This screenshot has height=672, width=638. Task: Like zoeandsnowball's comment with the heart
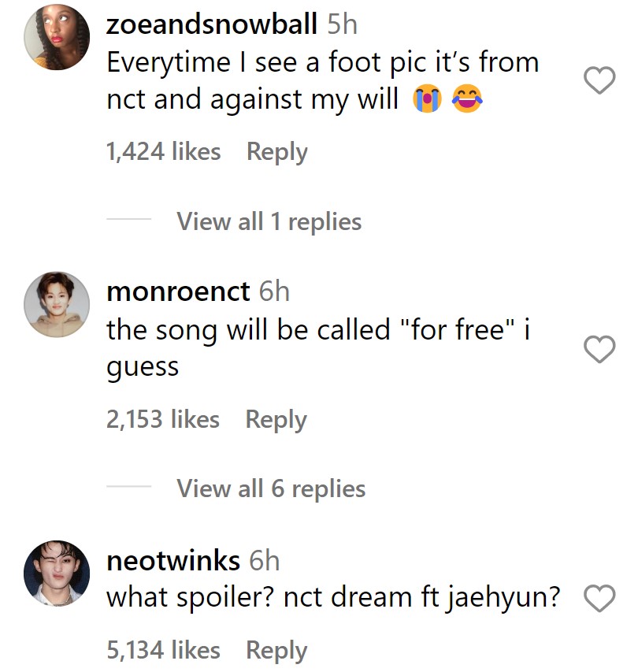coord(601,80)
